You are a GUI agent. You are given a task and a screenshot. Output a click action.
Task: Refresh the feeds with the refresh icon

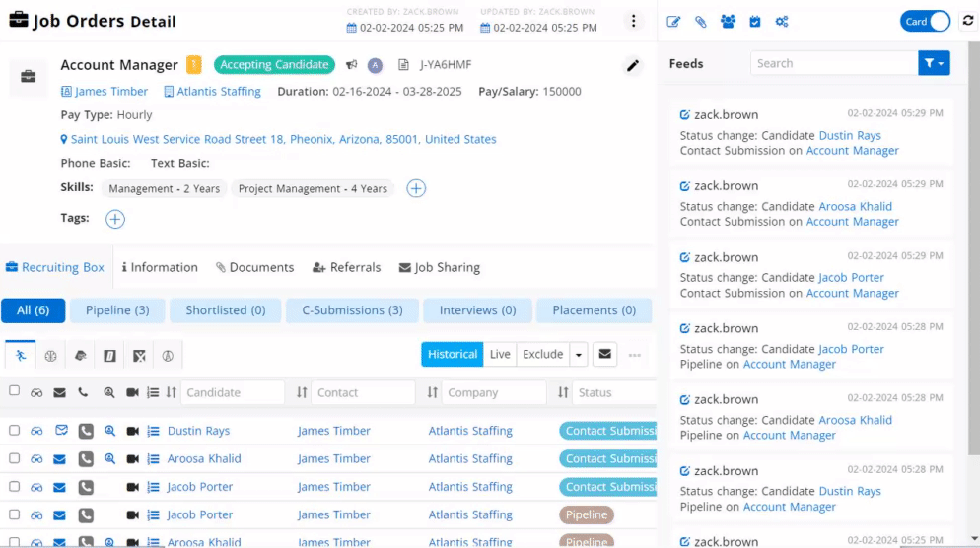(x=968, y=21)
